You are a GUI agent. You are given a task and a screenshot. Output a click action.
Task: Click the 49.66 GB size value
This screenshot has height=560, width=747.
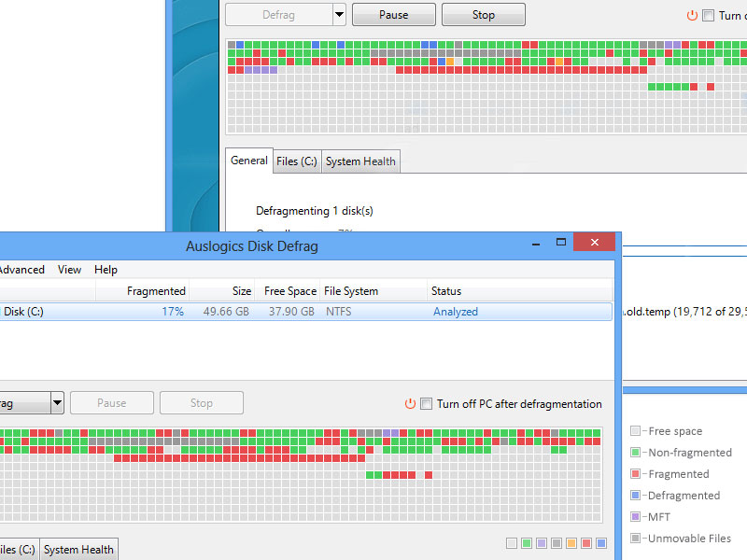226,312
